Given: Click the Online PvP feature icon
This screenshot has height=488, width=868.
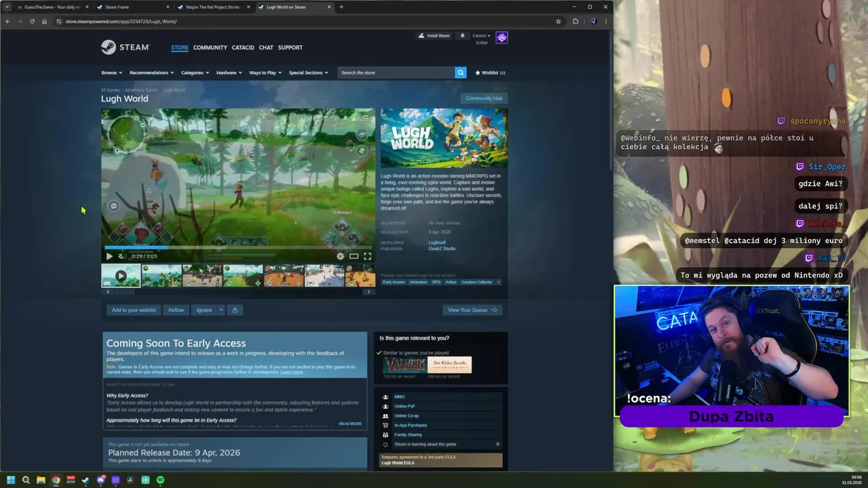Looking at the screenshot, I should click(385, 406).
